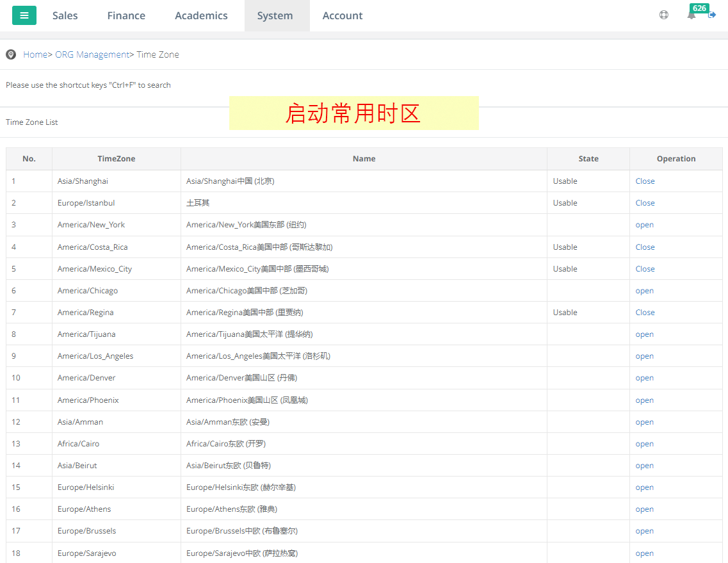Open the green hamburger menu
The width and height of the screenshot is (728, 563).
tap(24, 15)
